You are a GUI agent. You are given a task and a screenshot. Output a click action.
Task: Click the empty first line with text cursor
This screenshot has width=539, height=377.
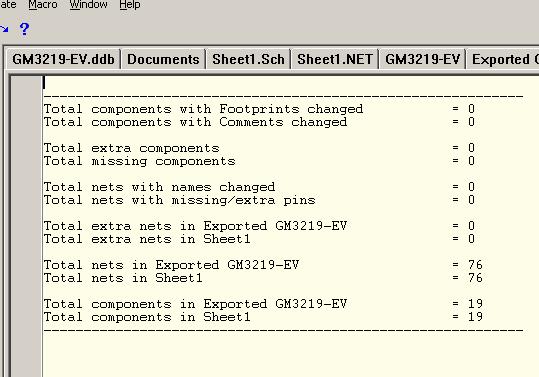(283, 83)
